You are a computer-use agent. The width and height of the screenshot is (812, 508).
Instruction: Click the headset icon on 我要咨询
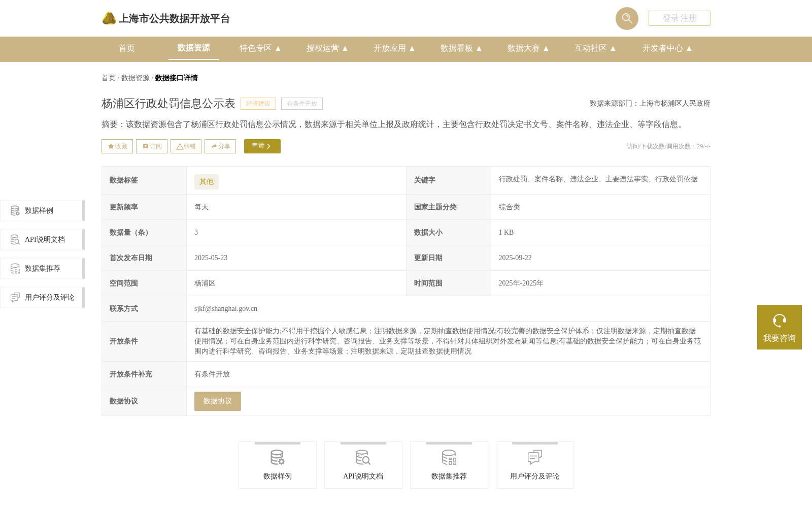(780, 321)
